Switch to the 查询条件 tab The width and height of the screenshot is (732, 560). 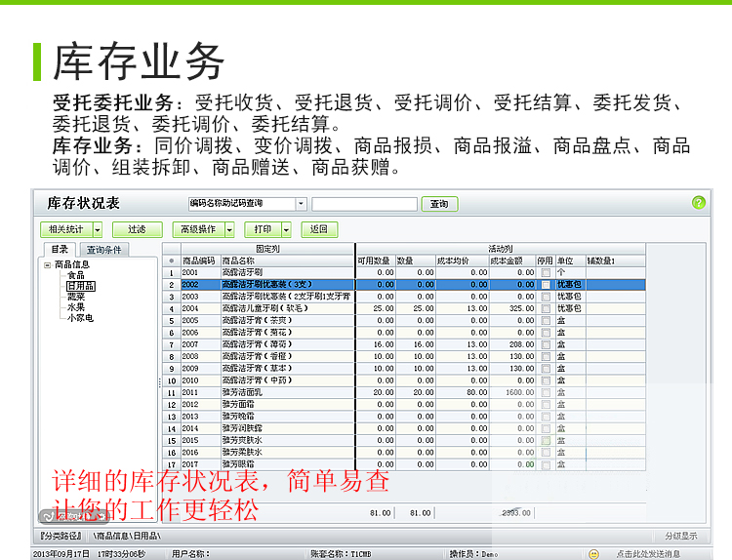coord(103,250)
